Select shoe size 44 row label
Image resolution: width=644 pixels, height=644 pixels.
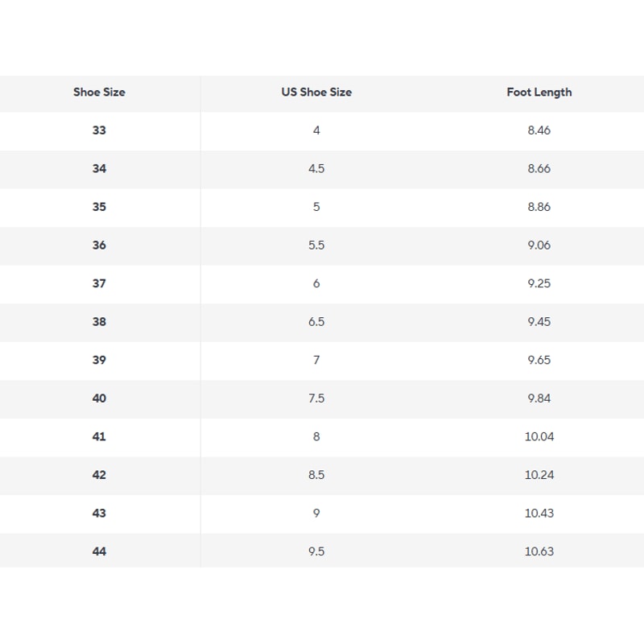[99, 551]
